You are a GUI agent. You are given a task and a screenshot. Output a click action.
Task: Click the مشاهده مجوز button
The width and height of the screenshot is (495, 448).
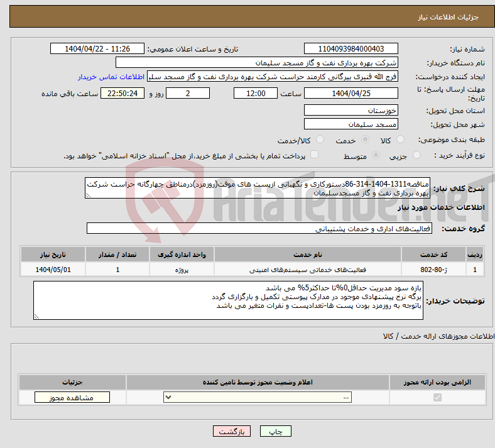72,397
